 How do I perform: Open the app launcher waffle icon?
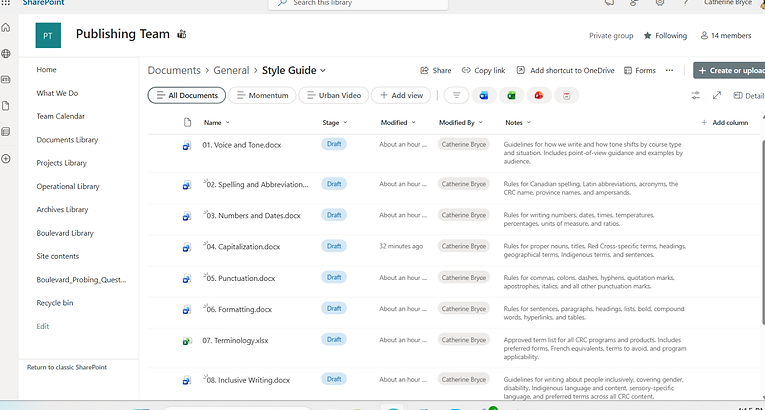pos(6,2)
